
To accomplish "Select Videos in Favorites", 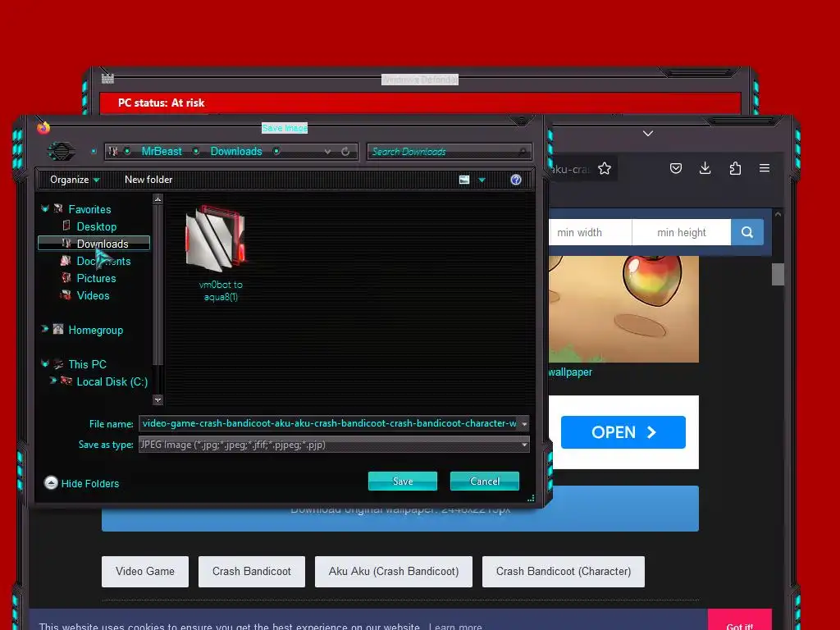I will coord(94,295).
